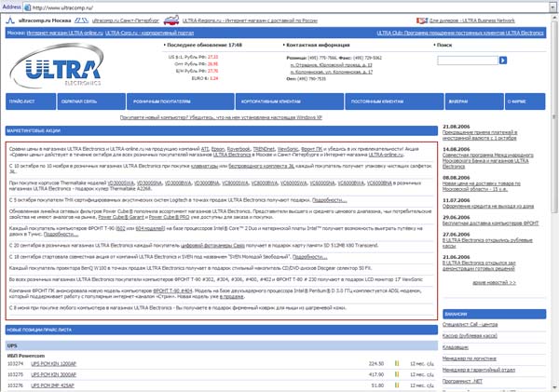Click the Windows XP promotion link

[221, 117]
